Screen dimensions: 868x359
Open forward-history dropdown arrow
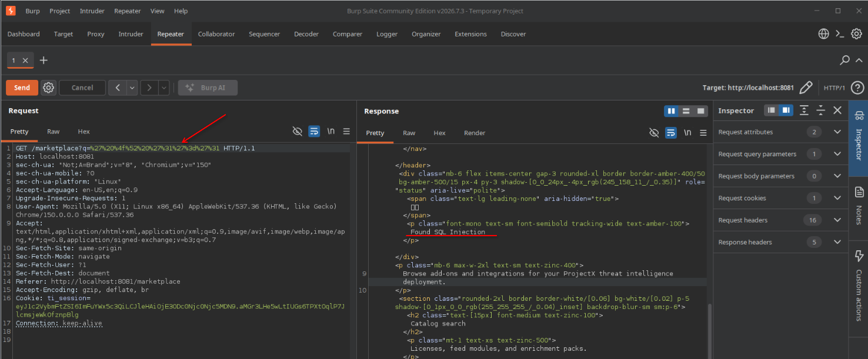164,88
